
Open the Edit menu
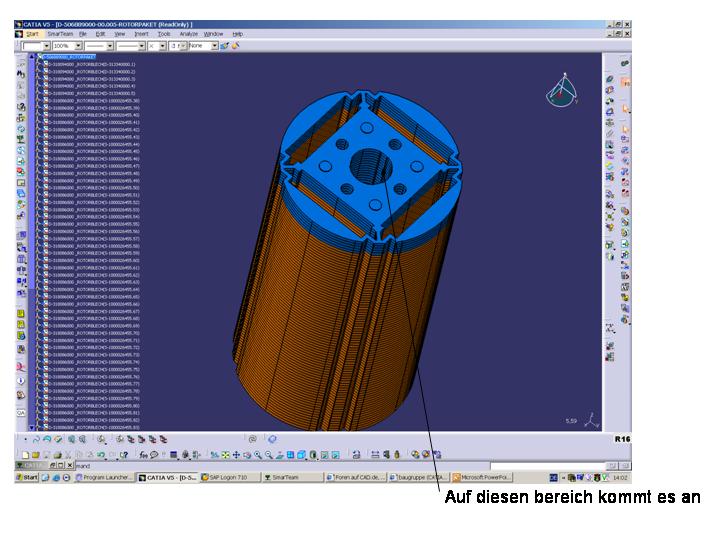click(x=100, y=34)
